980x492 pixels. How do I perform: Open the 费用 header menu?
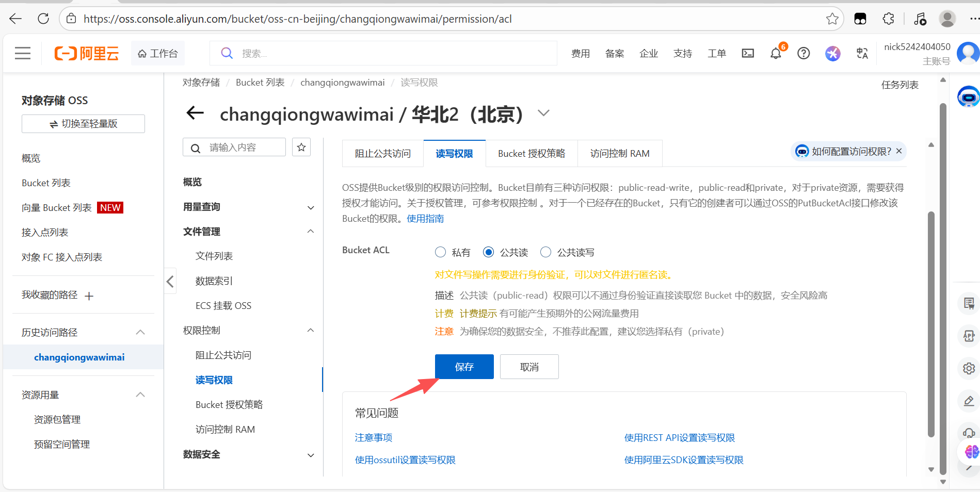pyautogui.click(x=581, y=53)
